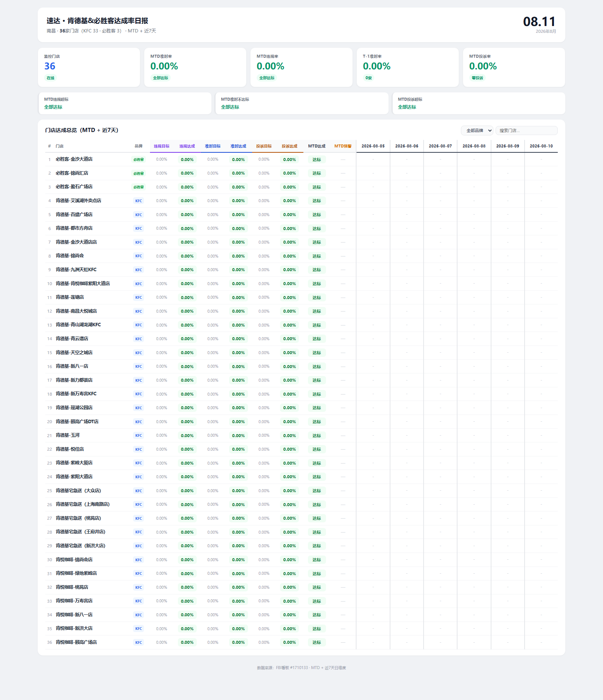Click the 零投诉 tag under MTD投诉率
Screen dimensions: 603x700
point(478,78)
